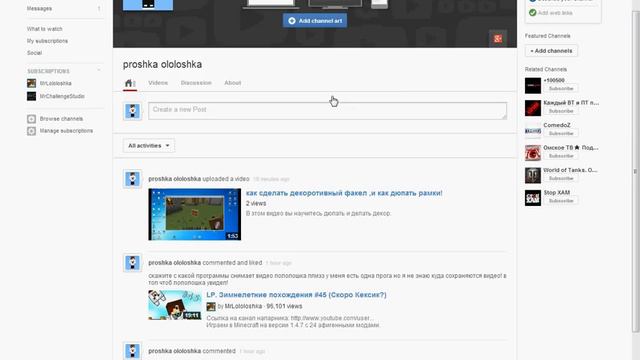This screenshot has height=360, width=640.
Task: Click the MrLololoshka byline link
Action: click(x=243, y=306)
